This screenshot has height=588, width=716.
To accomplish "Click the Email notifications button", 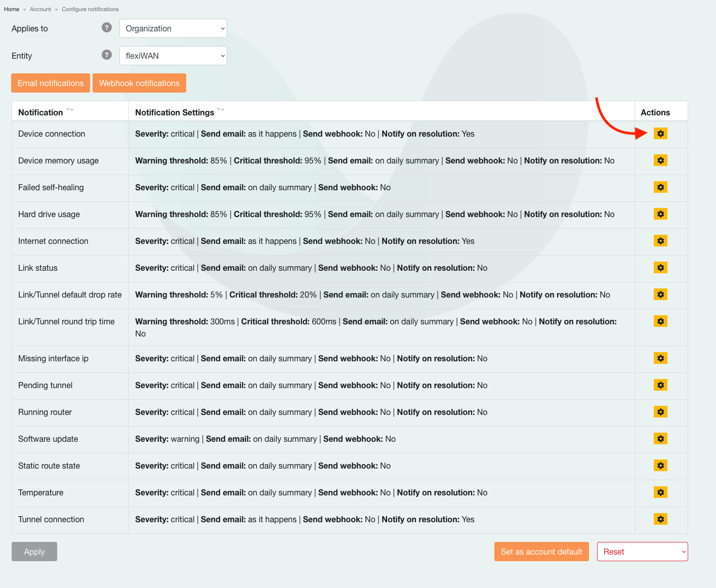I will 51,83.
